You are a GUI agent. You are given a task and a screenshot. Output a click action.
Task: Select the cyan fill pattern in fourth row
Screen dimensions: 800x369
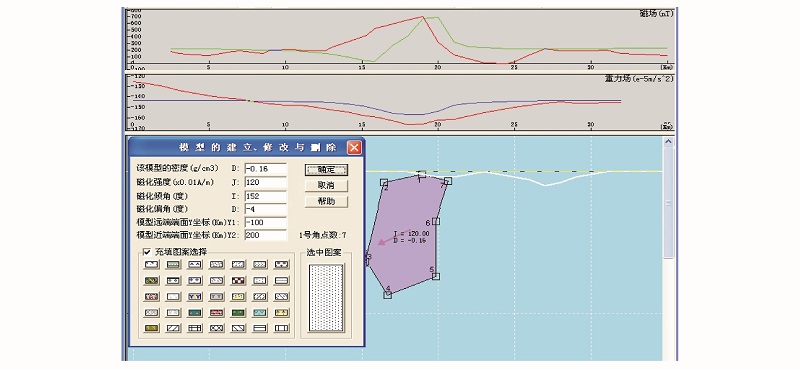click(x=260, y=313)
